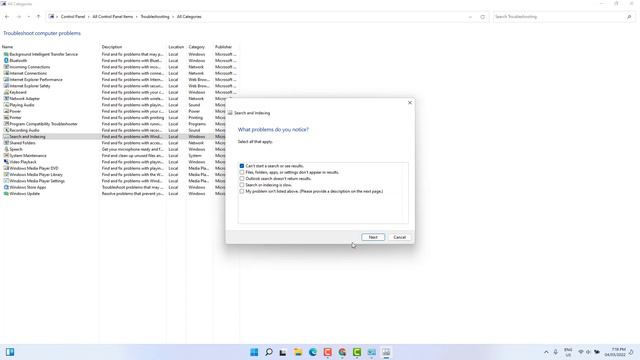Check "Outlook search doesn't return results"
Image resolution: width=640 pixels, height=360 pixels.
click(242, 178)
